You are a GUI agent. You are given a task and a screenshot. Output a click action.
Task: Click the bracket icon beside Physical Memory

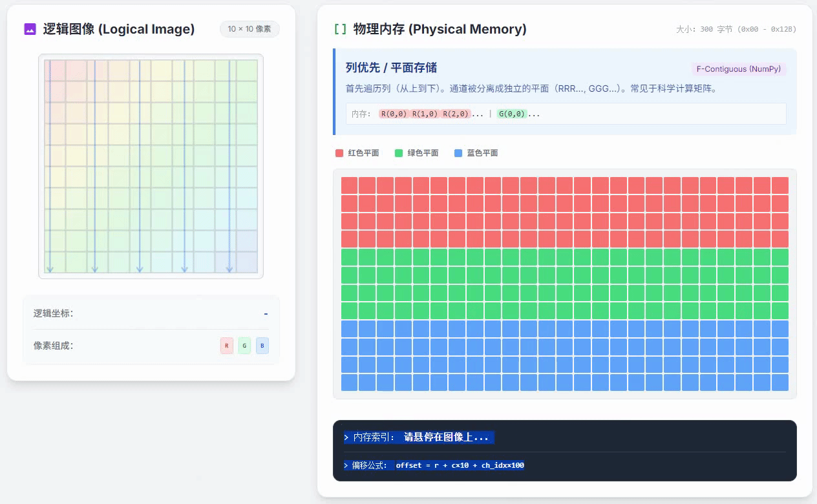339,29
